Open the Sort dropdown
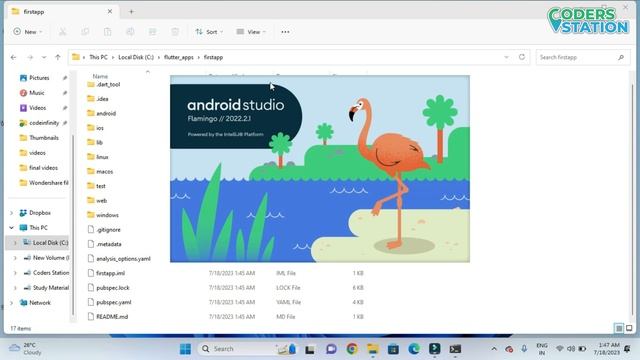 coord(209,32)
